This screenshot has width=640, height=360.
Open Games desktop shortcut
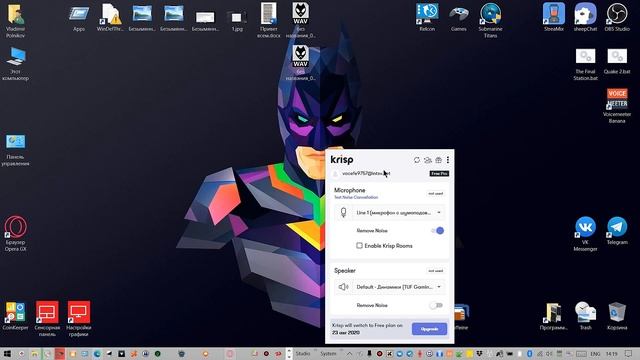(x=459, y=17)
